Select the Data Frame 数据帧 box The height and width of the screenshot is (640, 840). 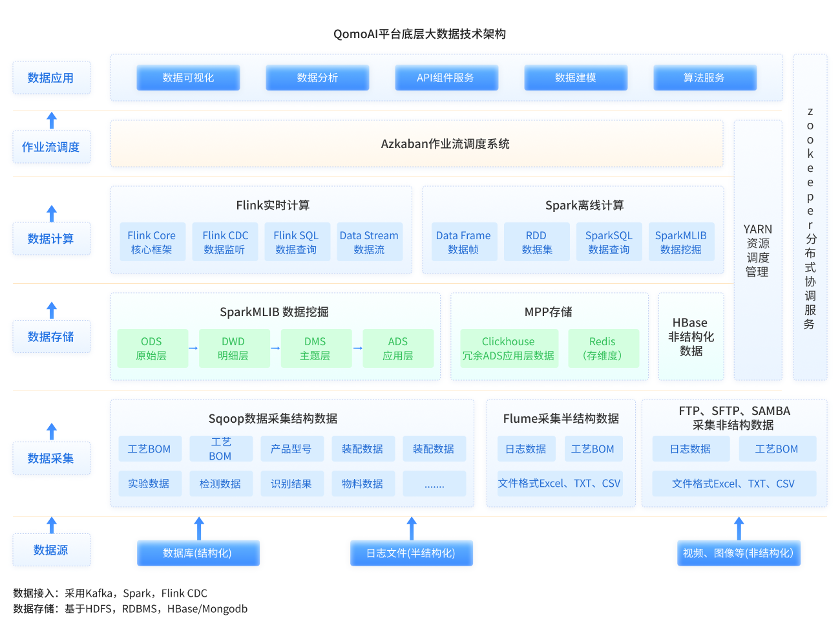(464, 242)
